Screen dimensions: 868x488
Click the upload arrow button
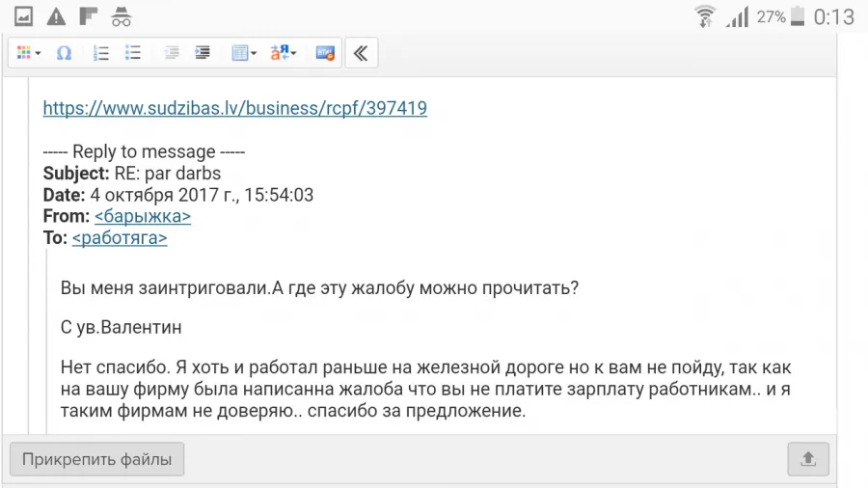click(808, 459)
